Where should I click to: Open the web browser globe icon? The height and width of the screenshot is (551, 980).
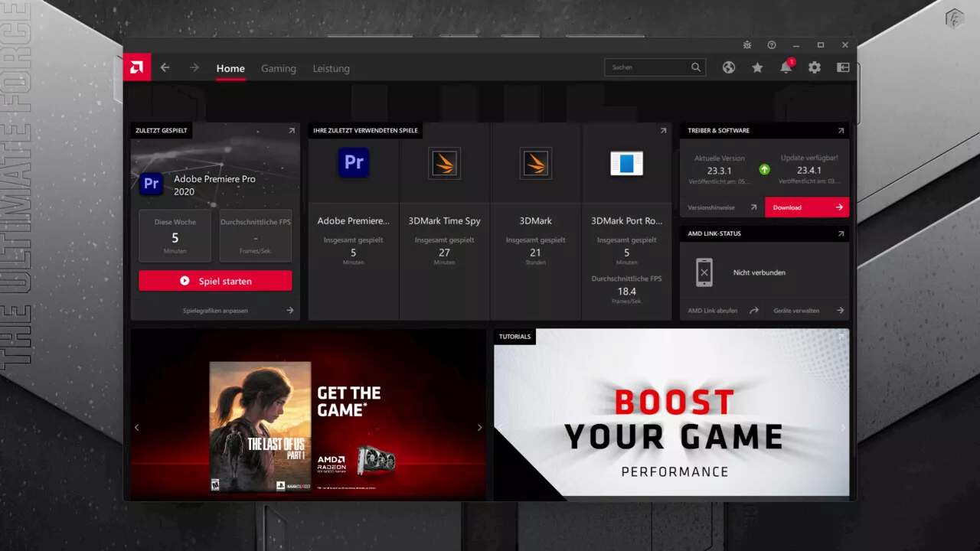[729, 67]
